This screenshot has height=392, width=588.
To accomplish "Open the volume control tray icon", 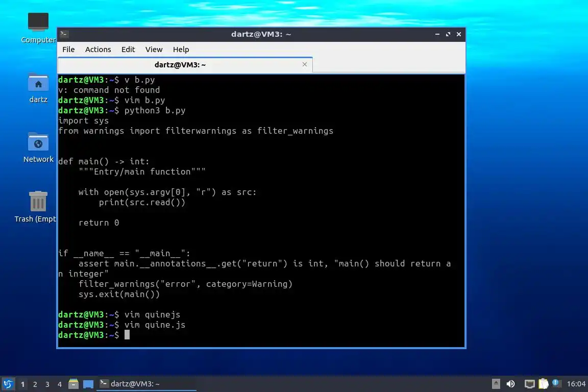I will pyautogui.click(x=510, y=384).
